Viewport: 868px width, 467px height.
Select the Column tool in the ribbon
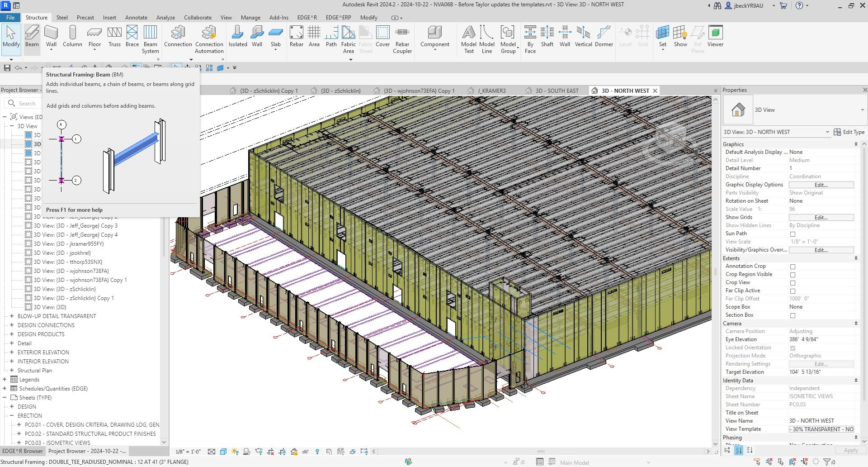pyautogui.click(x=72, y=36)
